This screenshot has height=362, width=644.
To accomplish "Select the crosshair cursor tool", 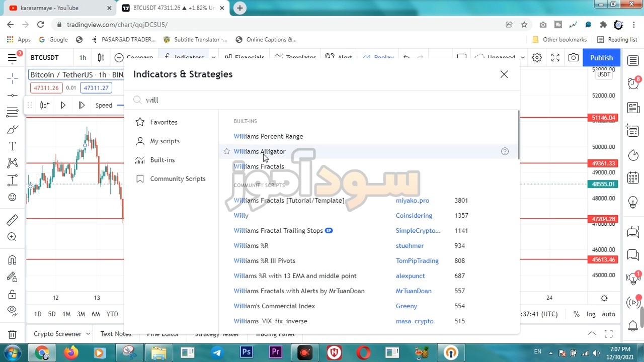I will (13, 78).
